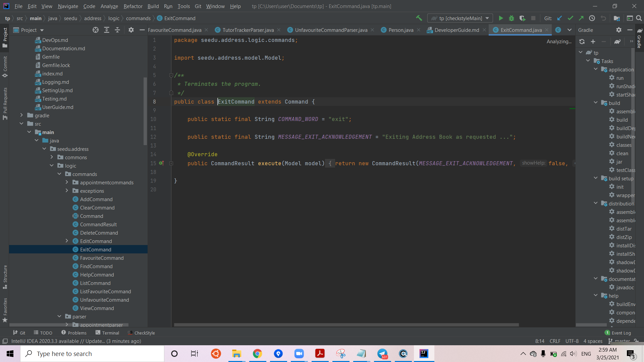Open Git show history clock icon
Viewport: 644px width, 362px height.
(x=592, y=18)
